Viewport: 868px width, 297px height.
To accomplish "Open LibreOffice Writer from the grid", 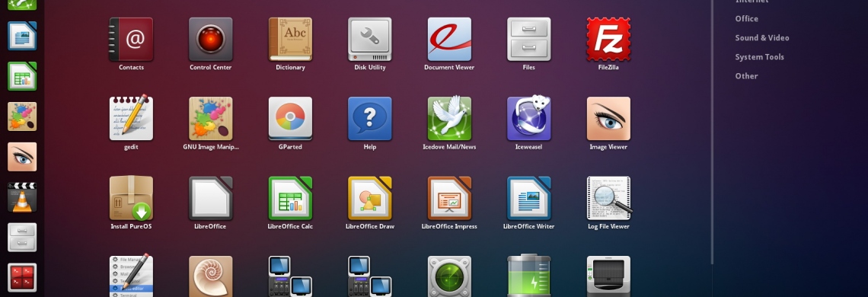I will (528, 198).
